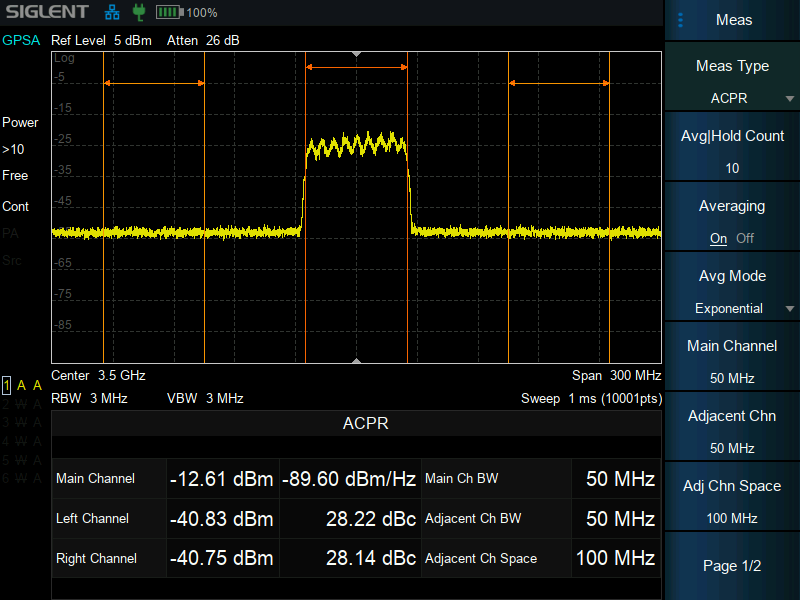Click the Log scale label
This screenshot has width=800, height=600.
[64, 58]
